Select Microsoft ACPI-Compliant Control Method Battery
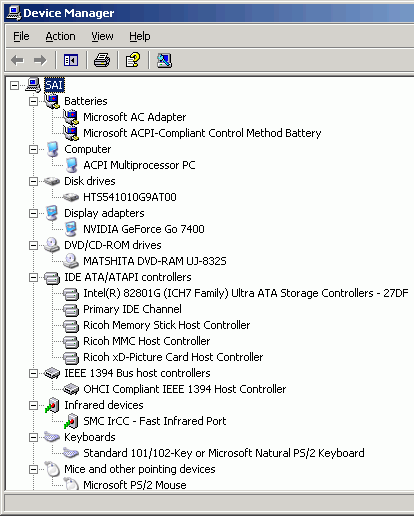Screen dimensions: 414x516 [x=202, y=133]
